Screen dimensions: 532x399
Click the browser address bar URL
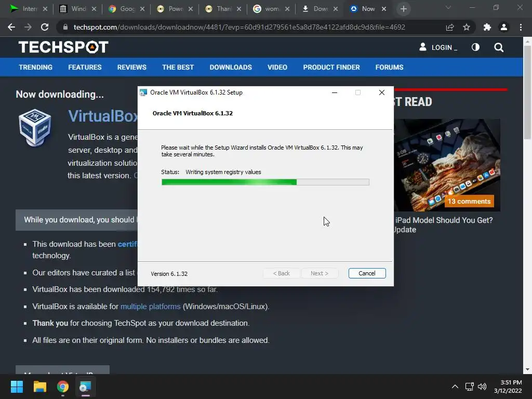click(x=239, y=27)
